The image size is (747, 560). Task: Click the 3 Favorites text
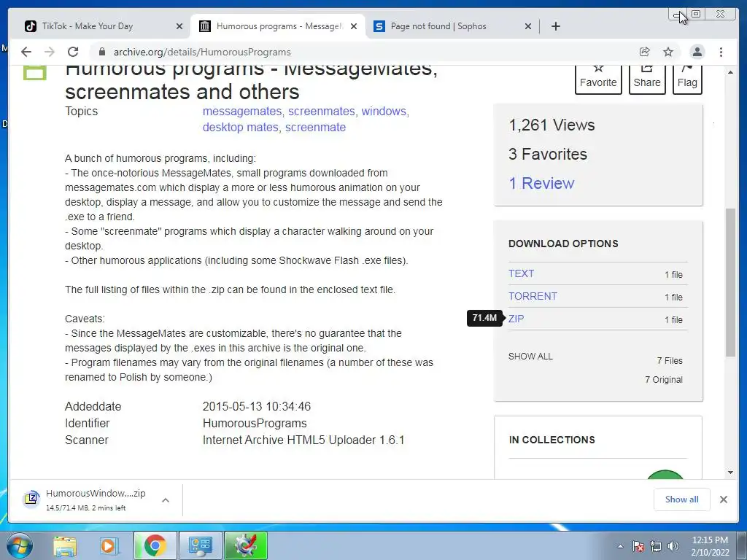click(548, 155)
